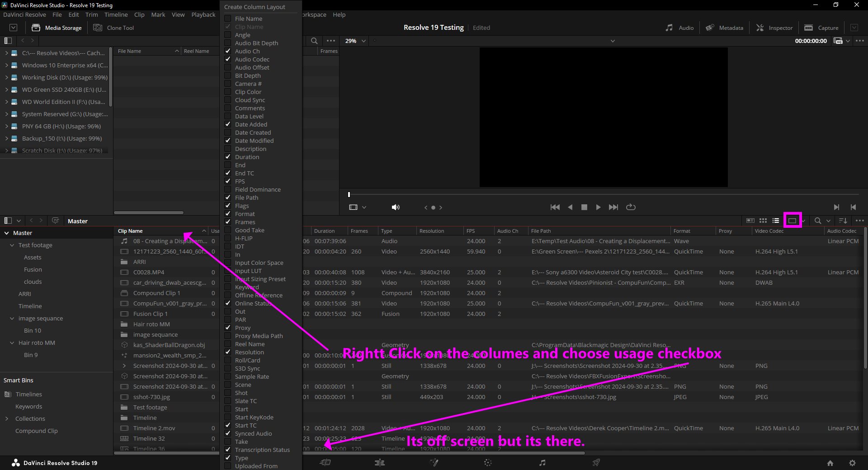This screenshot has height=470, width=868.
Task: Switch media pool to list view
Action: (x=776, y=221)
